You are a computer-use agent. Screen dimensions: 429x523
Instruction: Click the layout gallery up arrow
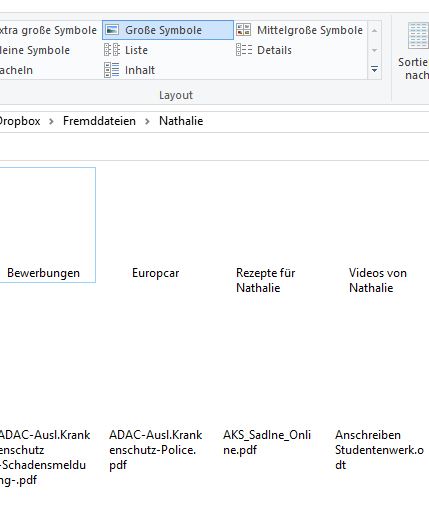[x=375, y=30]
